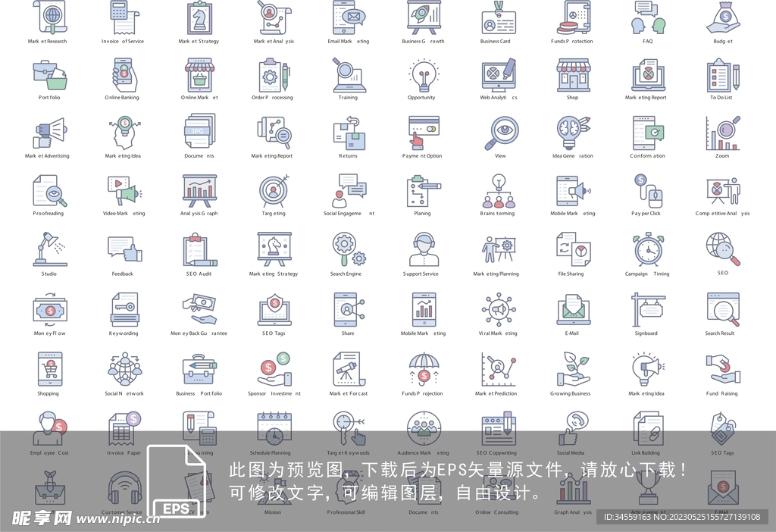
Task: Click the Email Marketing envelope icon
Action: tap(348, 17)
